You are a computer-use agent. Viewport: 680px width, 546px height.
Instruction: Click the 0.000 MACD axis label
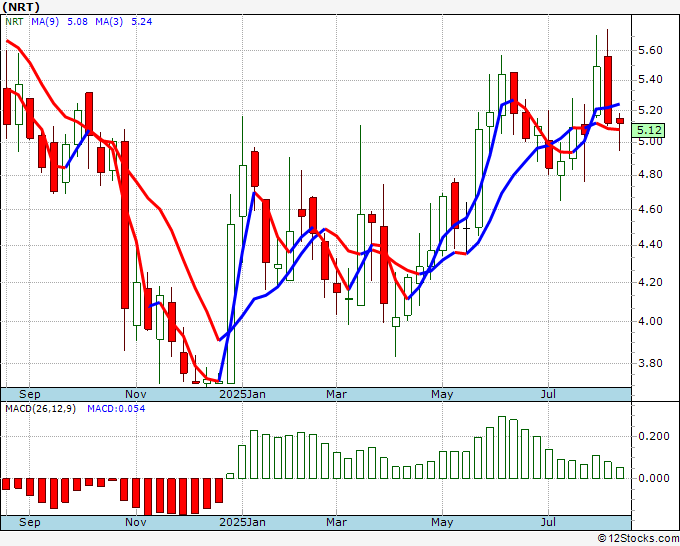coord(654,478)
